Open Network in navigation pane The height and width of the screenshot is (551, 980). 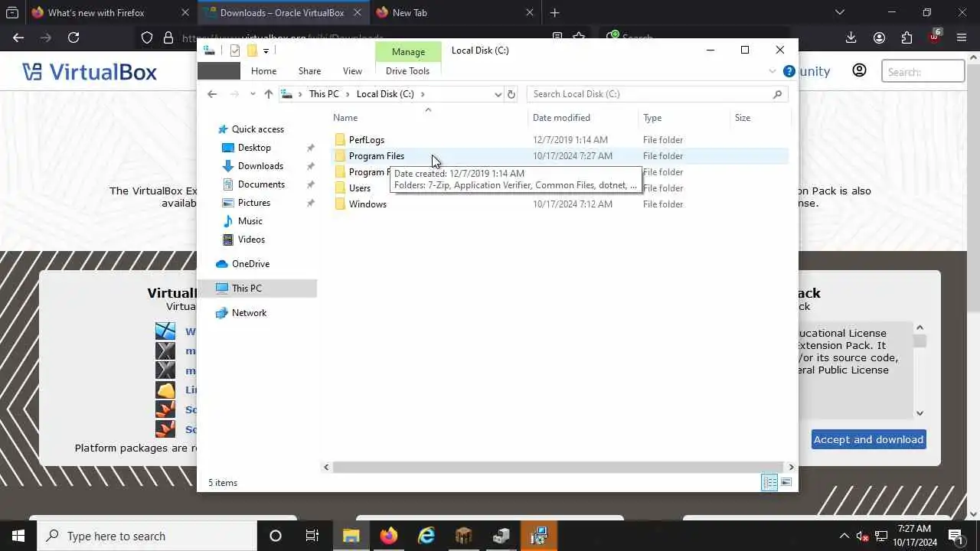tap(249, 313)
